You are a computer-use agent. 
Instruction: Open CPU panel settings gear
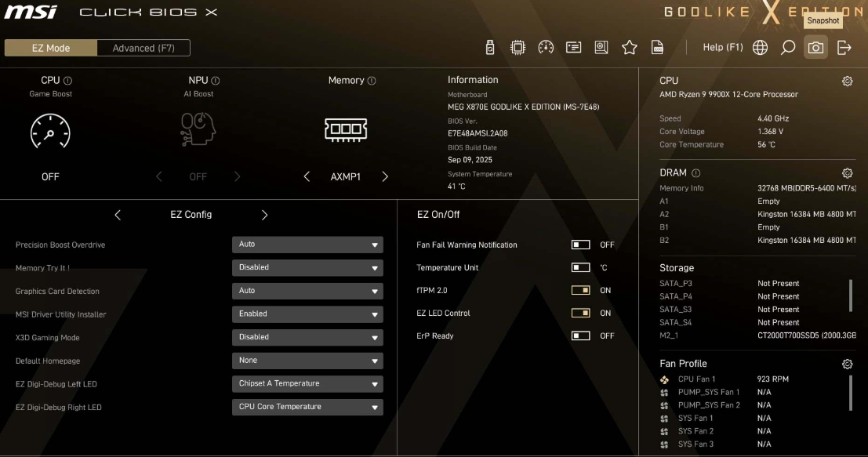847,82
